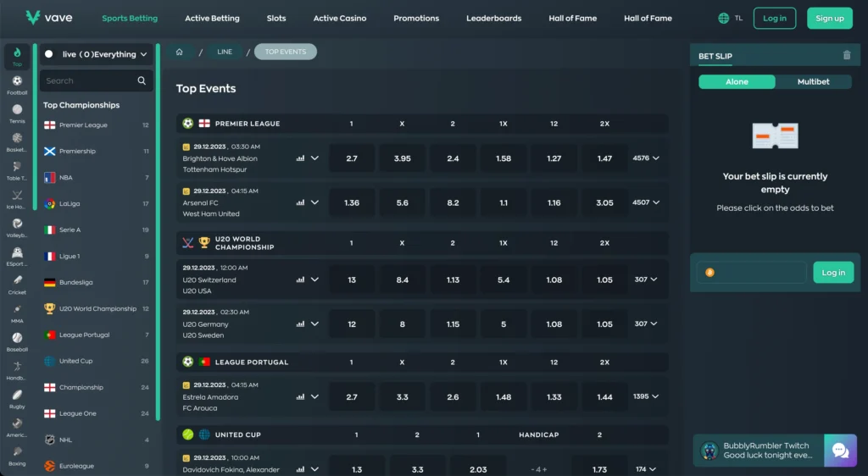Image resolution: width=868 pixels, height=476 pixels.
Task: Open Leaderboards navigation tab
Action: [494, 19]
